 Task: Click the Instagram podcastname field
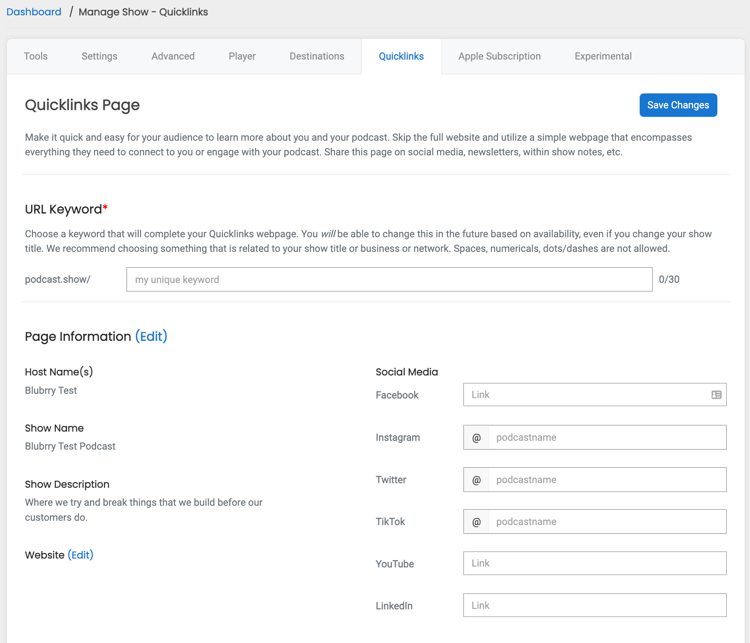coord(607,437)
